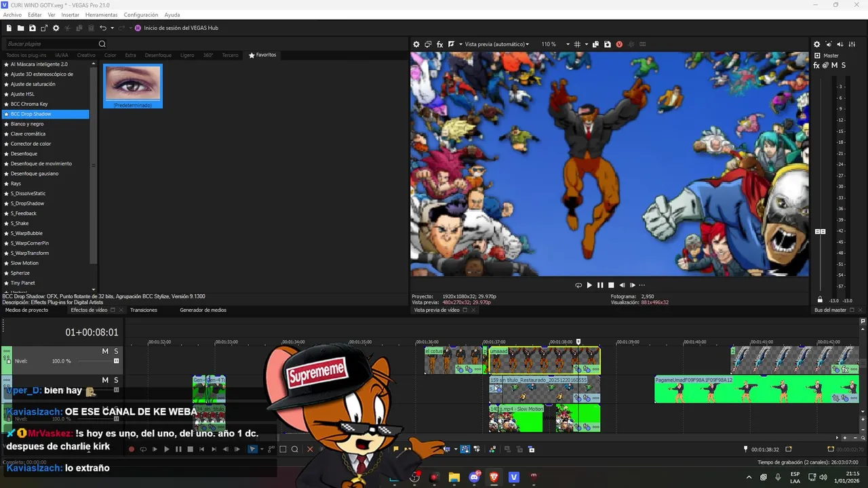Toggle the split screen view icon in the preview
The width and height of the screenshot is (868, 488).
(x=451, y=44)
